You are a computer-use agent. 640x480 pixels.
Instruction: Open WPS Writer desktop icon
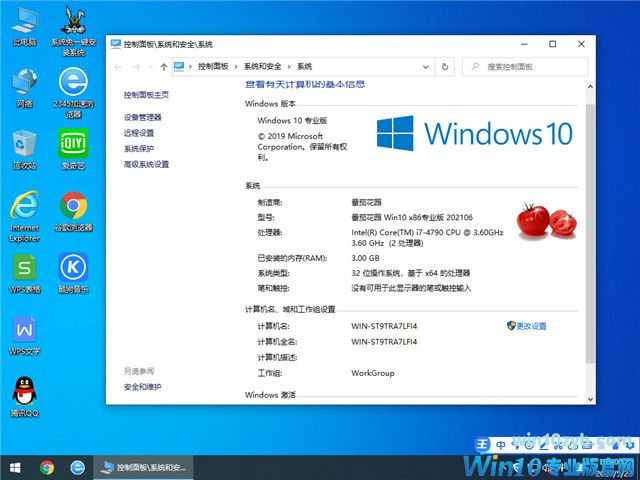tap(24, 336)
